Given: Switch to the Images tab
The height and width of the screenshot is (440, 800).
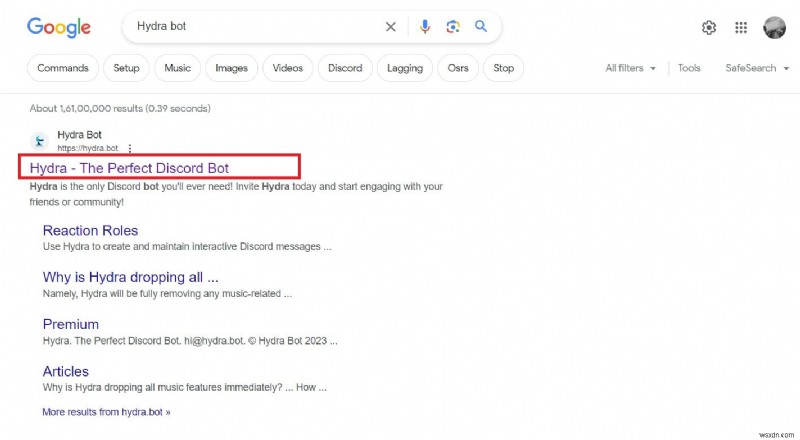Looking at the screenshot, I should 231,68.
